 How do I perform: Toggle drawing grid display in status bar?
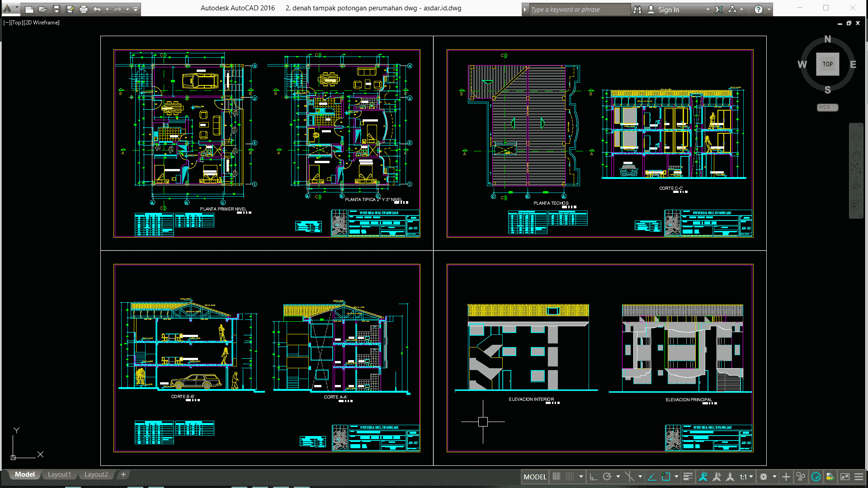point(557,477)
